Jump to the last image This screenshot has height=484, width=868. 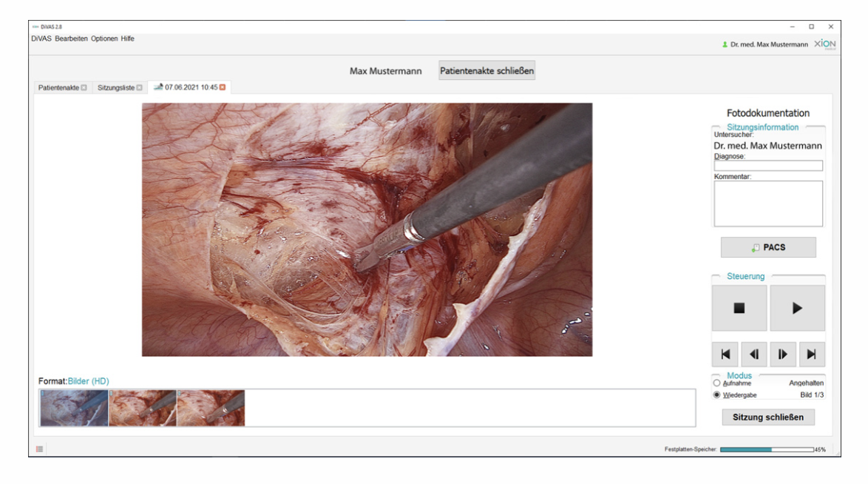click(x=812, y=354)
